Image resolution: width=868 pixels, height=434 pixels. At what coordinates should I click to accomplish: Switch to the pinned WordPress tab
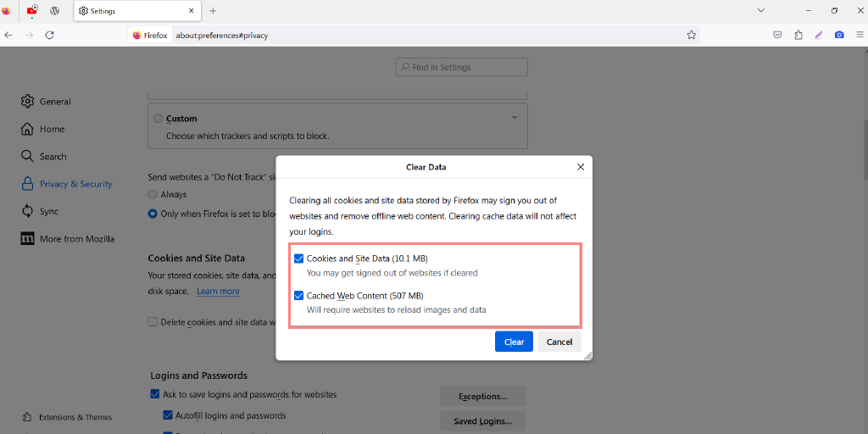[55, 11]
